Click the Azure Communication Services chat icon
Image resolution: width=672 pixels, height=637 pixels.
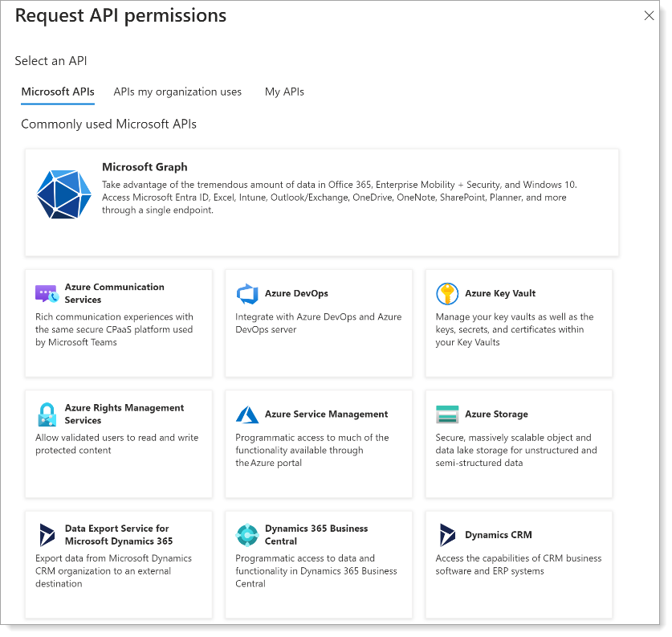47,294
